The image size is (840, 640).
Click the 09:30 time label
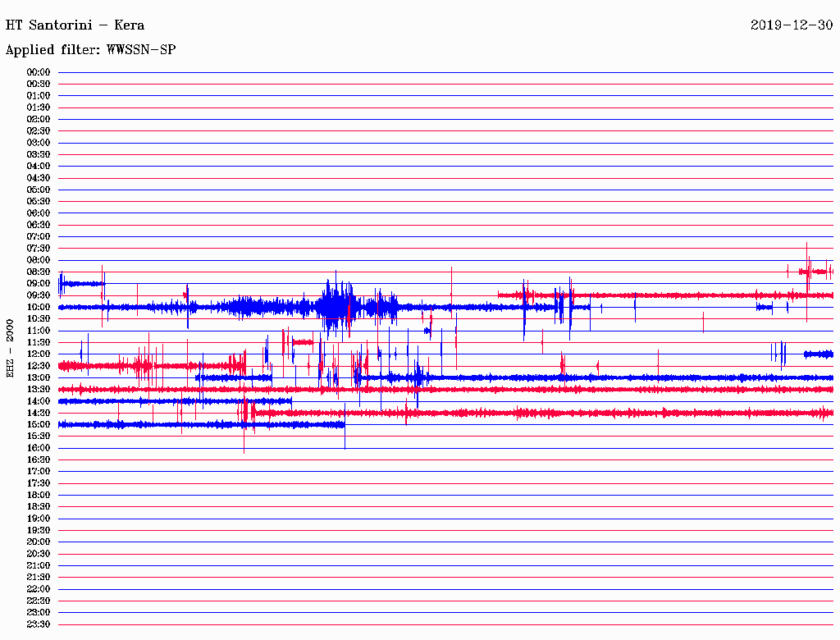[39, 295]
